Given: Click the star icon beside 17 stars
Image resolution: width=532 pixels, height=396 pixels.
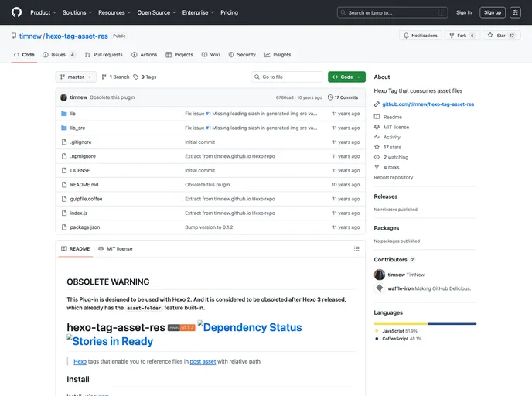Looking at the screenshot, I should pos(377,147).
